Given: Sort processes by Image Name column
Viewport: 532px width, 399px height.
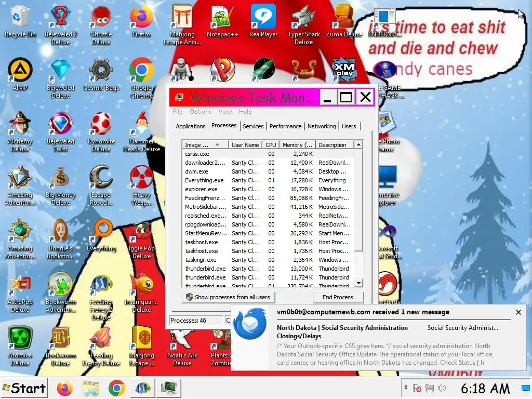Looking at the screenshot, I should click(x=205, y=145).
